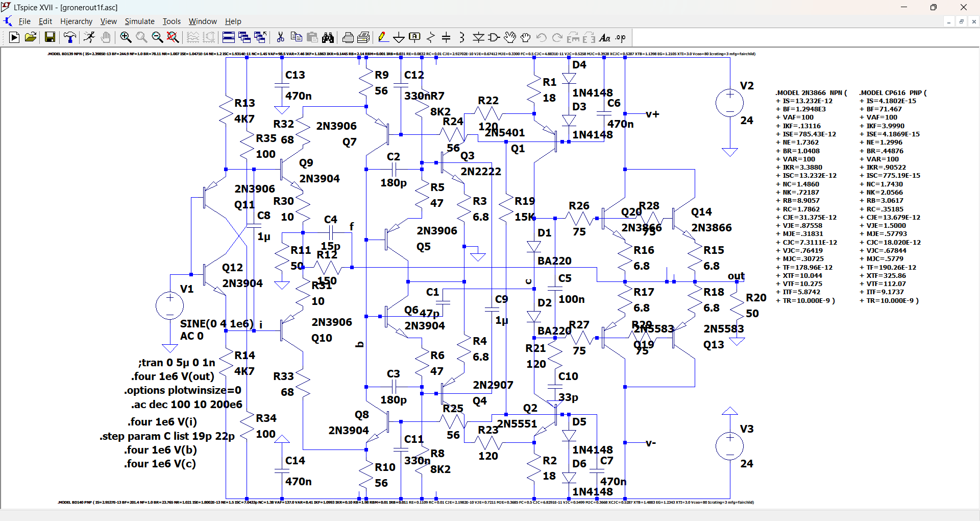This screenshot has width=980, height=521.
Task: Open the File menu
Action: pyautogui.click(x=24, y=21)
